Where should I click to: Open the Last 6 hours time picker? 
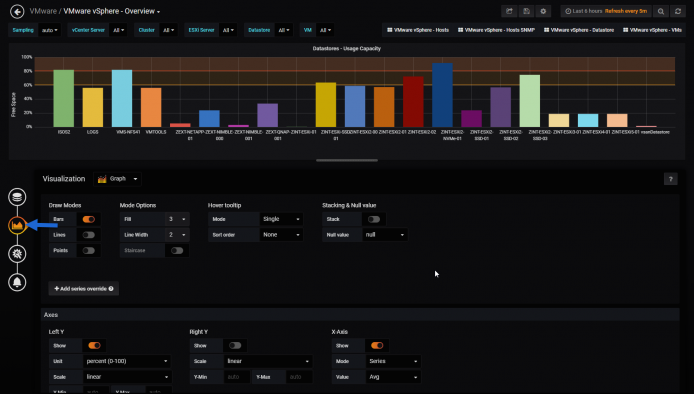click(606, 11)
